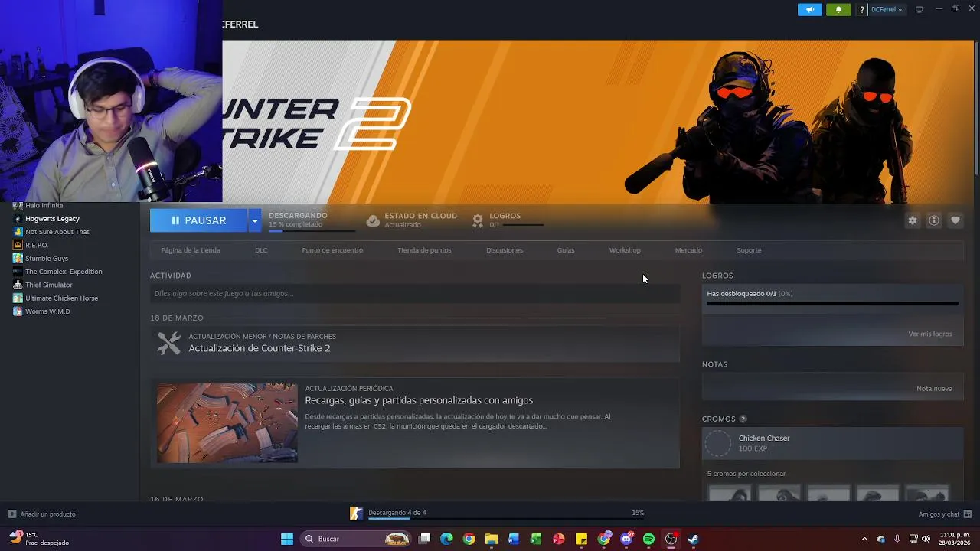Image resolution: width=980 pixels, height=551 pixels.
Task: Open Tienda de puntos tab
Action: click(x=424, y=250)
